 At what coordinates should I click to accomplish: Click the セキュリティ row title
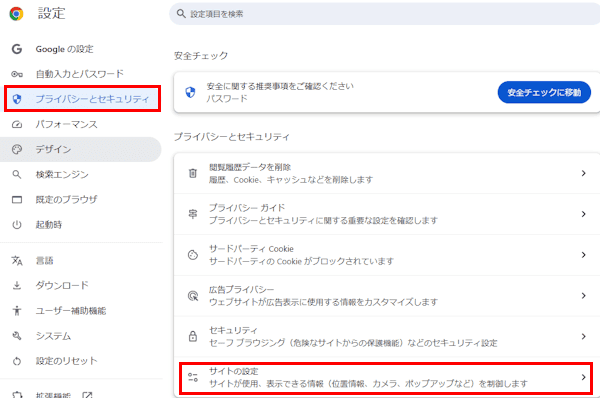pyautogui.click(x=233, y=330)
